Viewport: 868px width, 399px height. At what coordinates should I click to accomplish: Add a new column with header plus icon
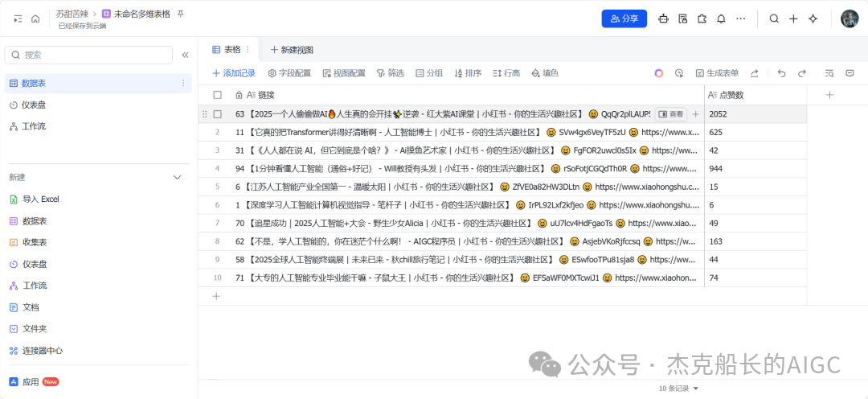(829, 95)
